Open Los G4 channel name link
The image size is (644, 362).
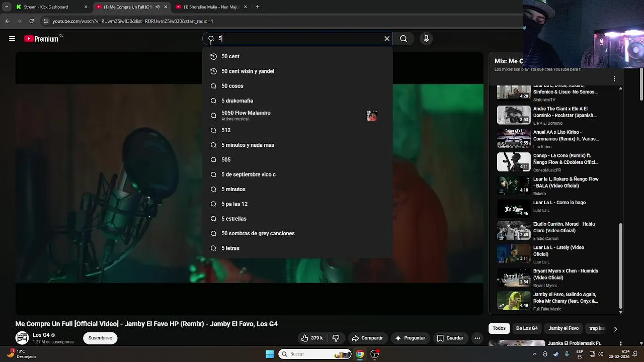41,335
